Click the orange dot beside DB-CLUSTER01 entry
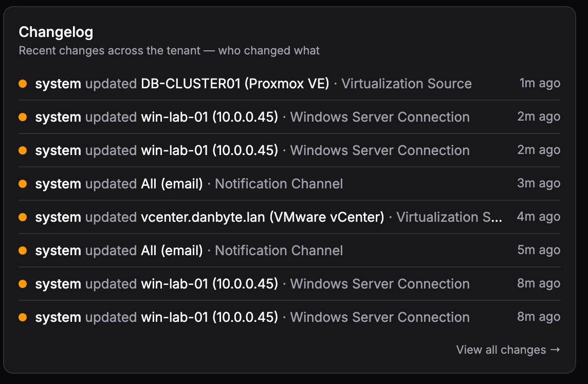 click(x=23, y=84)
